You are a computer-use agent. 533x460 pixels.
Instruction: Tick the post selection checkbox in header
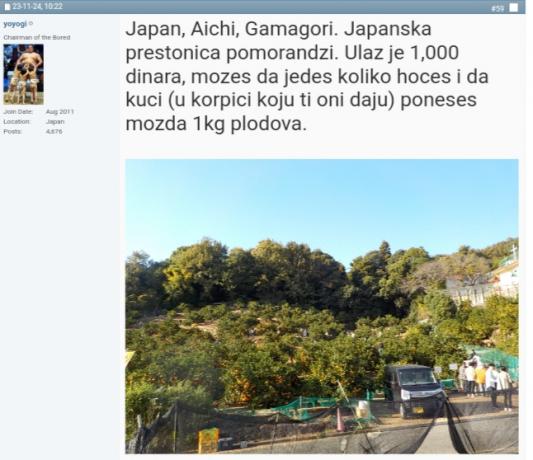point(513,7)
